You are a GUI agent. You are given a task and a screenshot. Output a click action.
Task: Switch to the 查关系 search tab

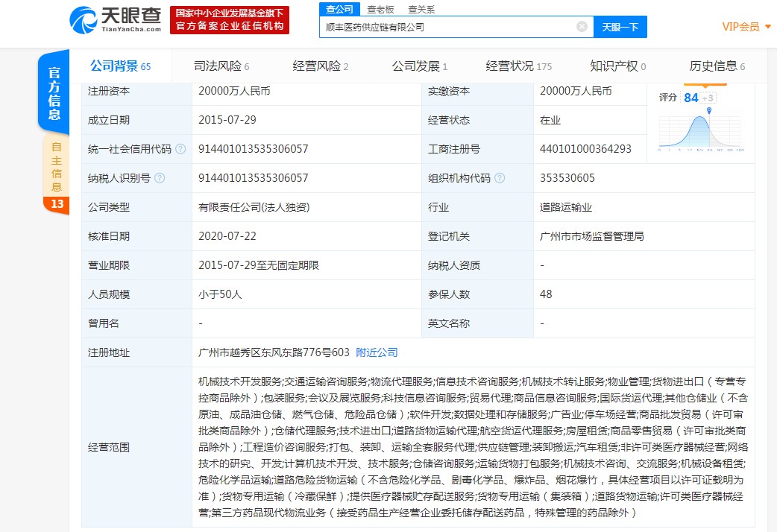pos(421,10)
